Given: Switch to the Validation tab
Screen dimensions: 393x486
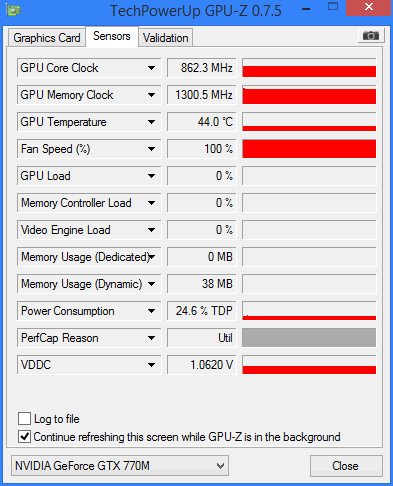Looking at the screenshot, I should click(x=166, y=38).
